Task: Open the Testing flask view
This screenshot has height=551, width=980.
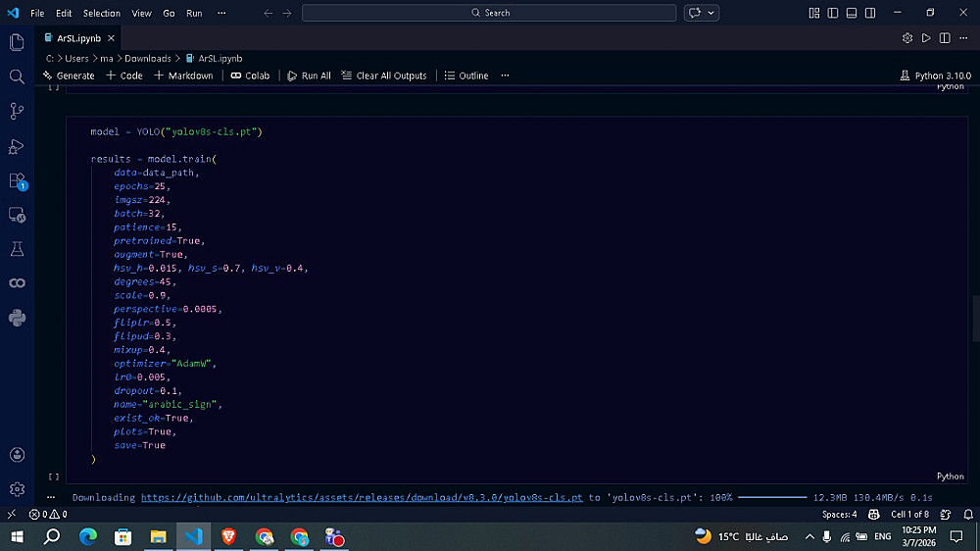Action: click(x=17, y=249)
